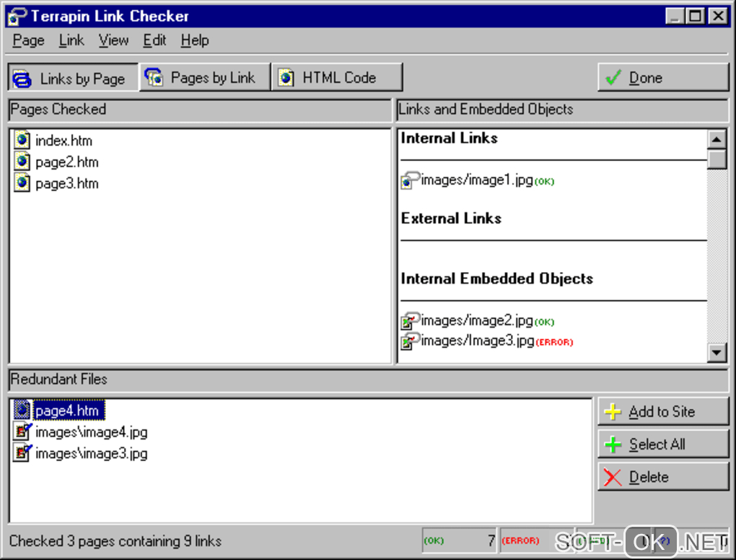The image size is (736, 560).
Task: Click the yellow plus icon on Add to Site
Action: 613,411
